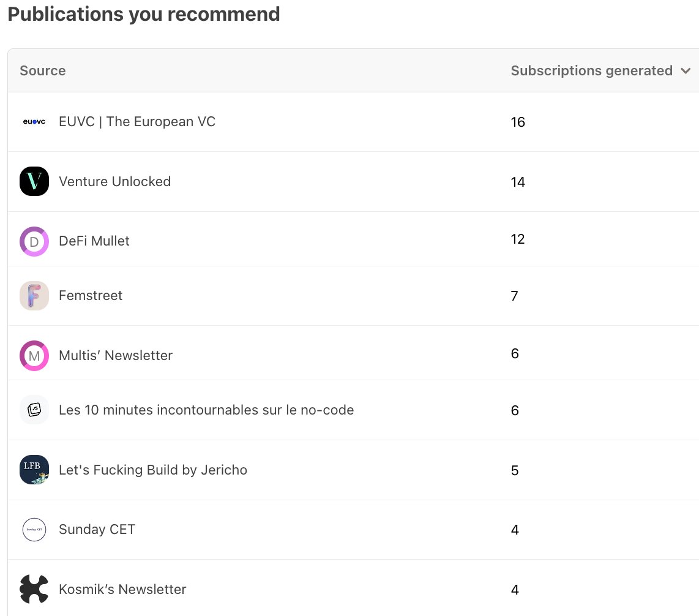
Task: Click the no-code newsletter logo icon
Action: [x=34, y=410]
